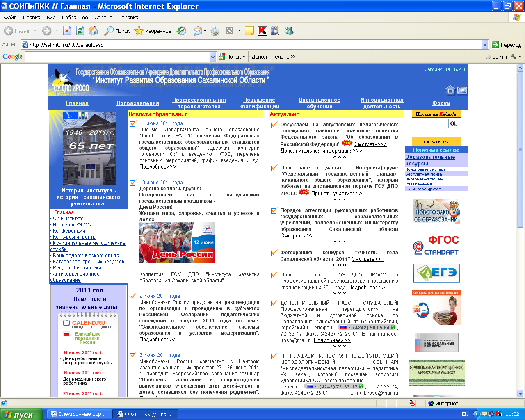
Task: Open the www.yandex.ru link
Action: point(436,142)
